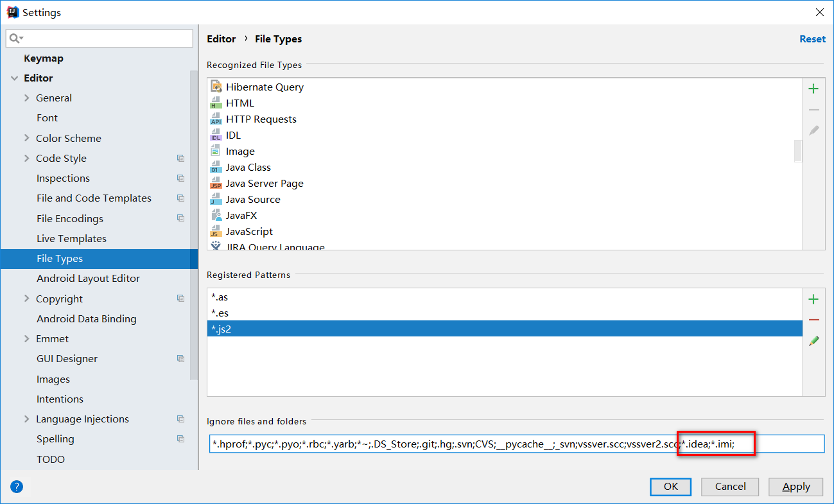This screenshot has height=504, width=834.
Task: Click the green plus in Recognized File Types
Action: coord(813,89)
